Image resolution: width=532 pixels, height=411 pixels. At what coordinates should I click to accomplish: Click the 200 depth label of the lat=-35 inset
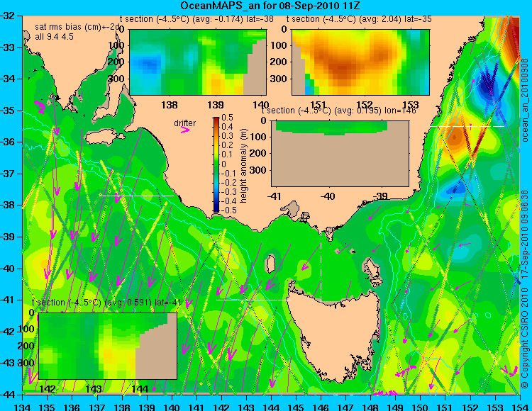coord(279,62)
